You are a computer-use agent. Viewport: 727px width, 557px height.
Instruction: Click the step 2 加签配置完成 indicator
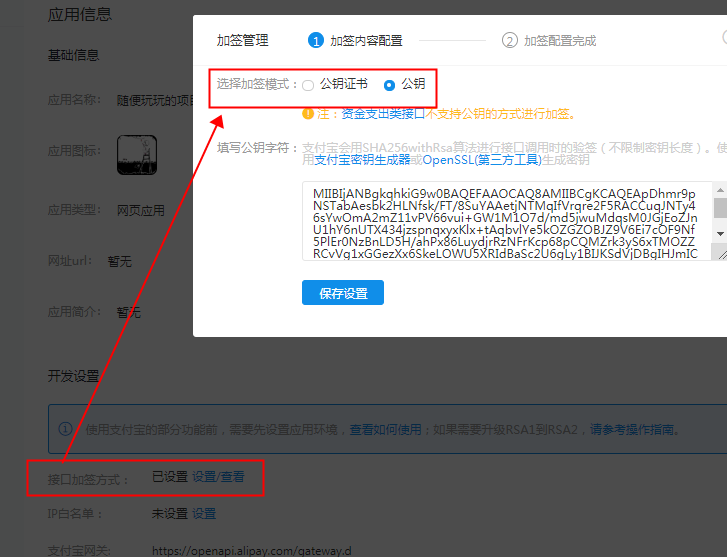click(x=549, y=41)
